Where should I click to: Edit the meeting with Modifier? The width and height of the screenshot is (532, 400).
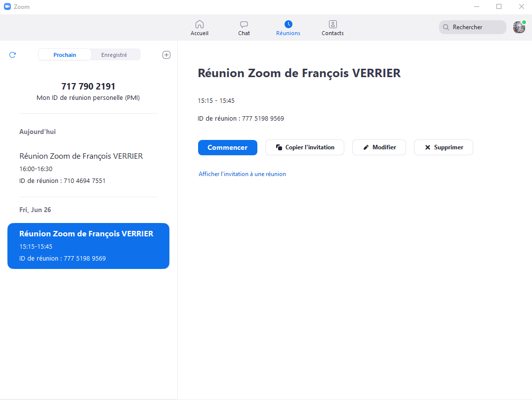point(379,147)
